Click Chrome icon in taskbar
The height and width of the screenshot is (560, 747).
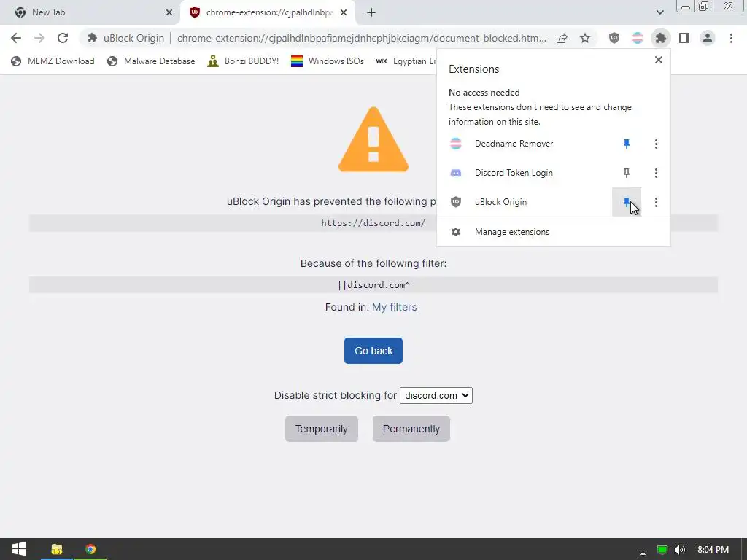tap(90, 549)
